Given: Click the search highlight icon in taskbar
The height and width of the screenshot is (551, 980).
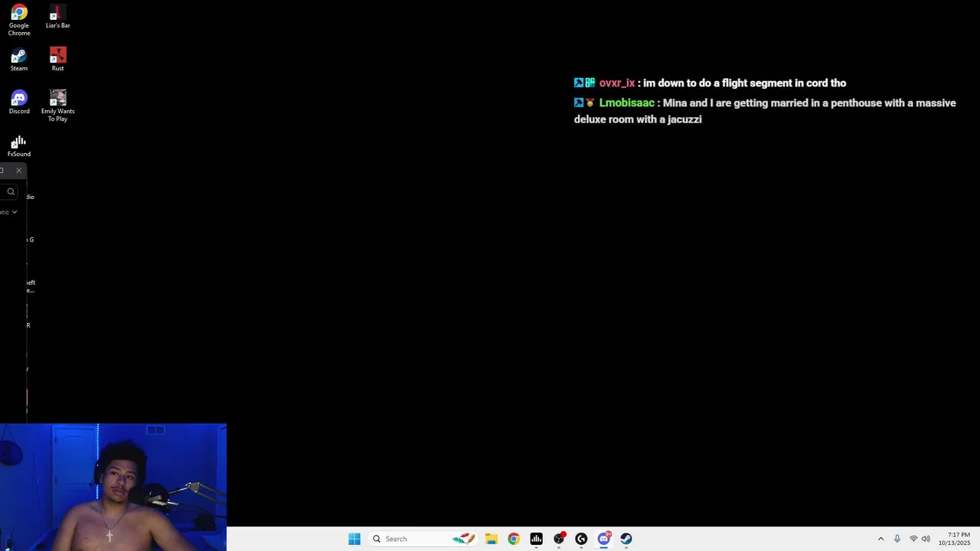Looking at the screenshot, I should [x=462, y=539].
